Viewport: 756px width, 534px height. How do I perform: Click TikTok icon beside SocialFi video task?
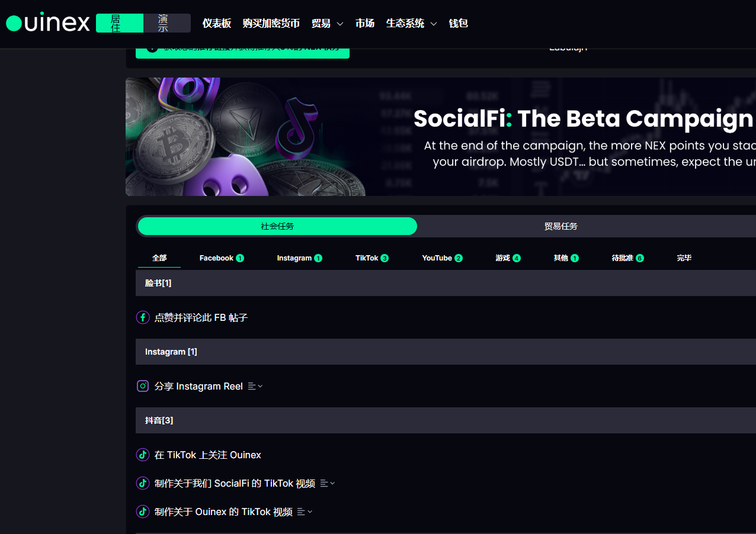(143, 483)
